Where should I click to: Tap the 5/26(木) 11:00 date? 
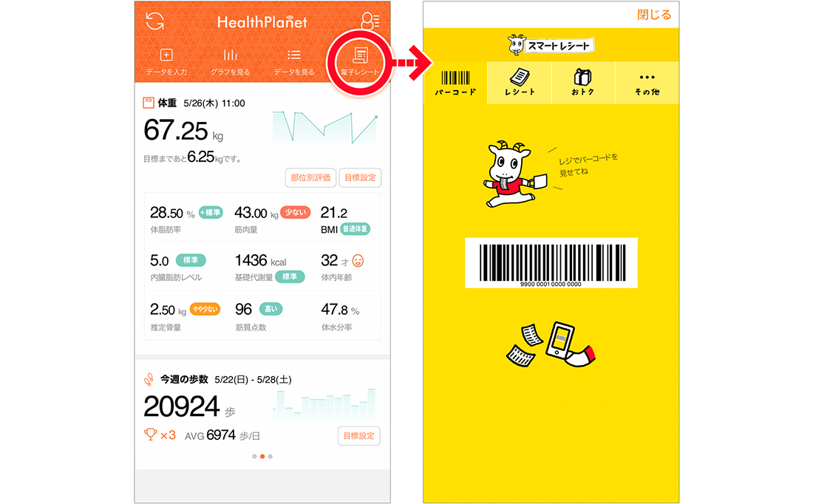pyautogui.click(x=214, y=103)
